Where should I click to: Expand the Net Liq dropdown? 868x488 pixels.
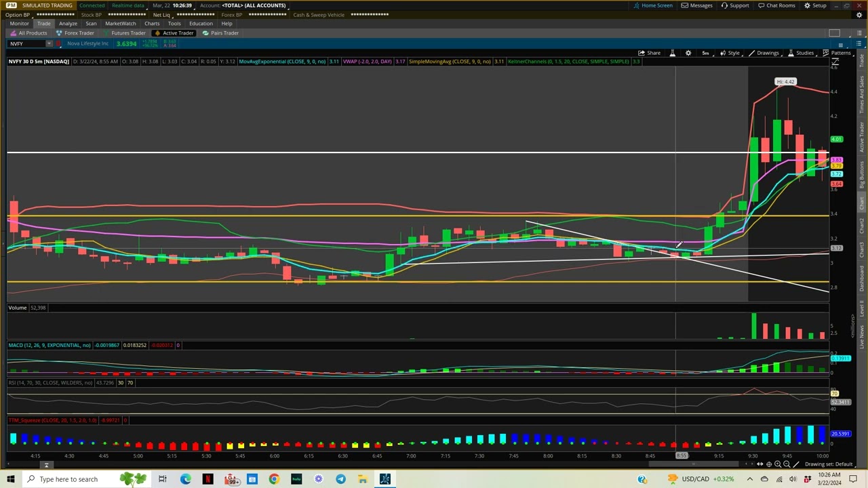[x=162, y=14]
